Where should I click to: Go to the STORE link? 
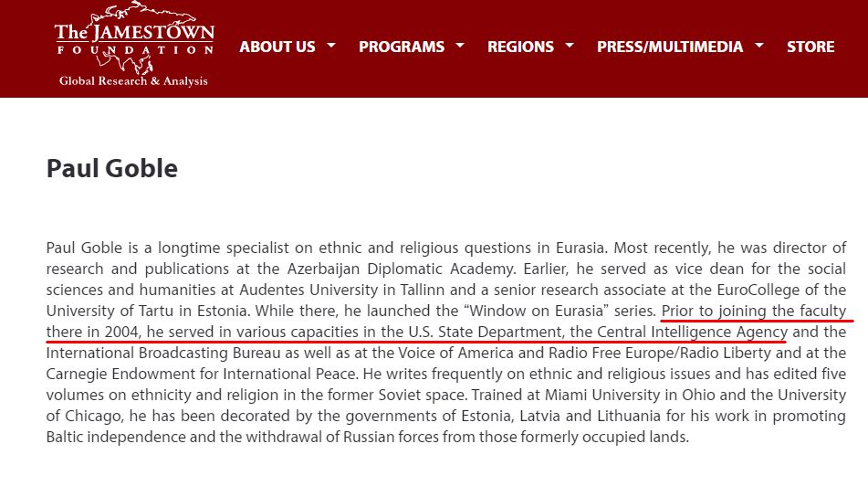(x=810, y=47)
